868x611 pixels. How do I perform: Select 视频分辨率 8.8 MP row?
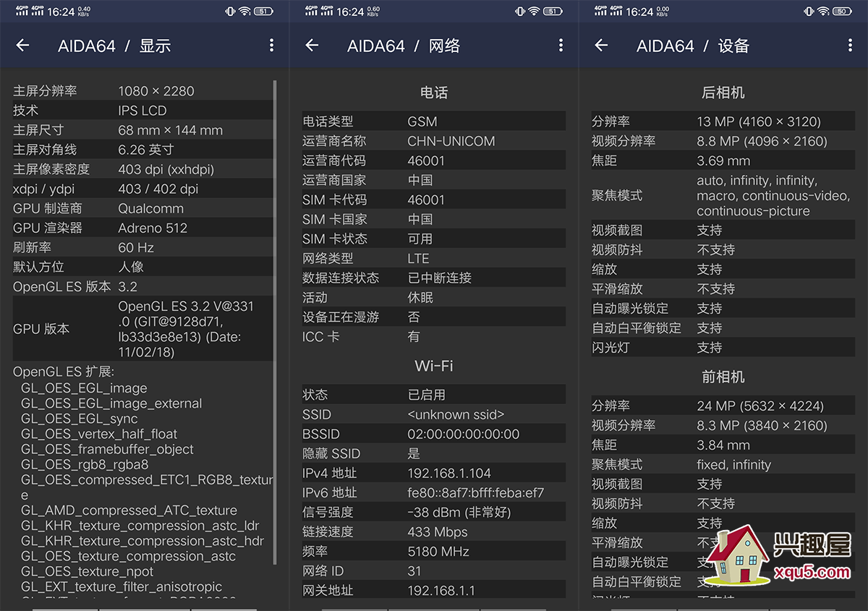click(x=723, y=141)
